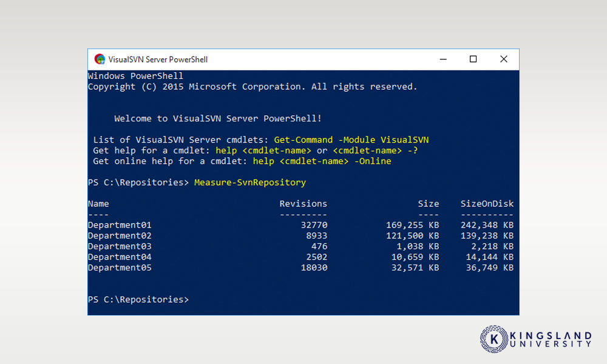Click the 'Department05' row name
This screenshot has height=364, width=607.
120,268
